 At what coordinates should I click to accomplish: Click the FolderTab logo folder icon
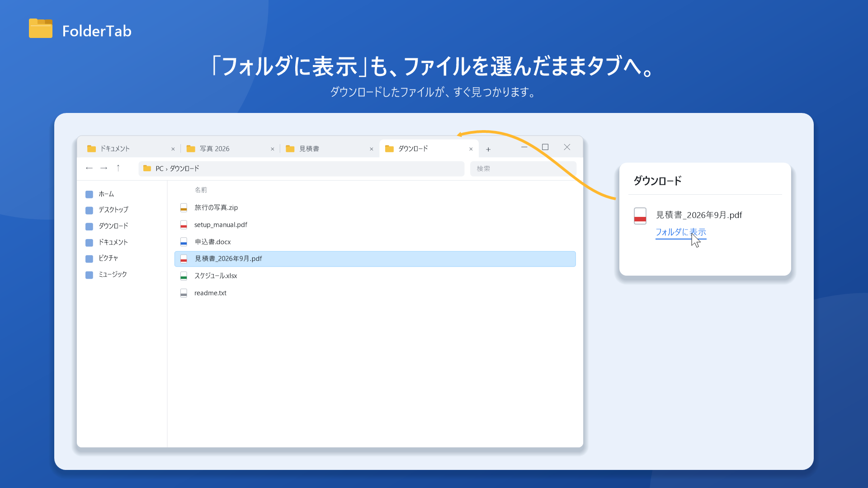click(41, 28)
